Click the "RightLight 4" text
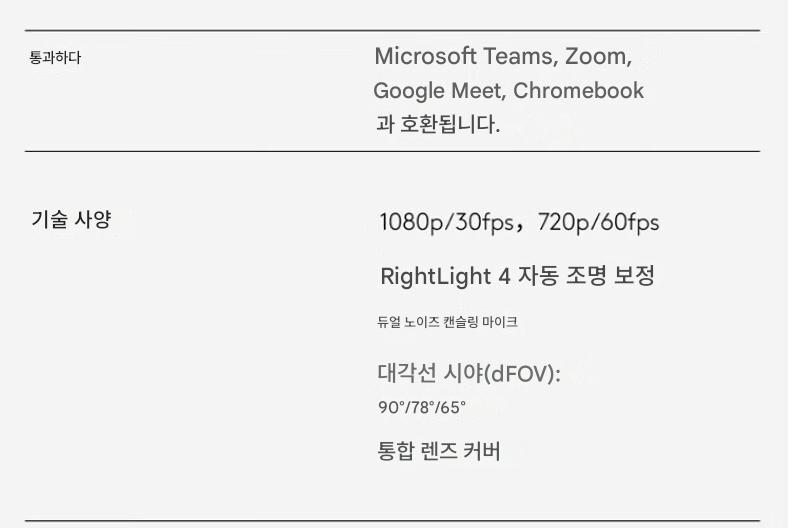The image size is (790, 528). click(x=445, y=276)
